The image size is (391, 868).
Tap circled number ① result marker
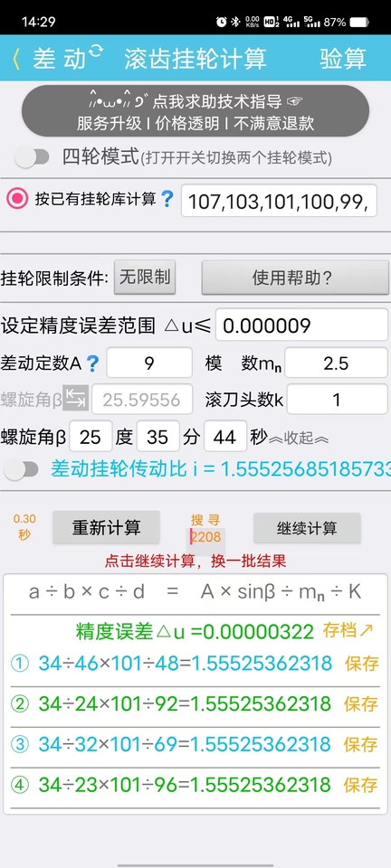[x=20, y=663]
